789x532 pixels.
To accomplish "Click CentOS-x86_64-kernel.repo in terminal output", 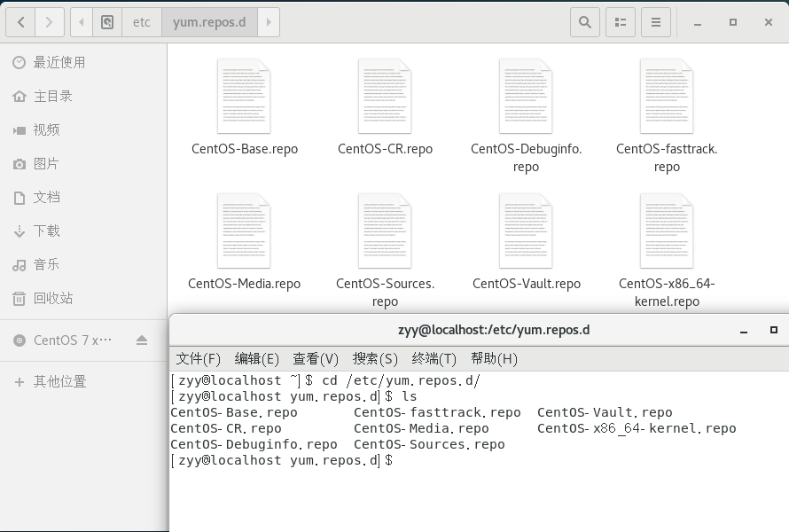I will point(637,429).
